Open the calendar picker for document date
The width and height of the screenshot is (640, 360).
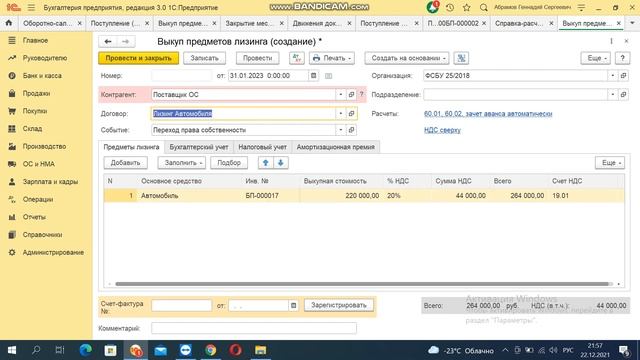(x=313, y=76)
